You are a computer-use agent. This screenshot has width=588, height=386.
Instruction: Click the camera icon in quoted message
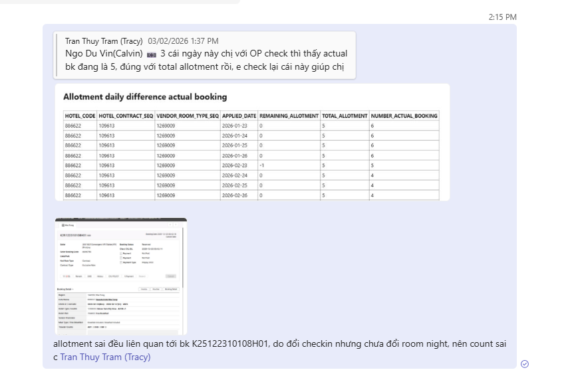coord(152,54)
